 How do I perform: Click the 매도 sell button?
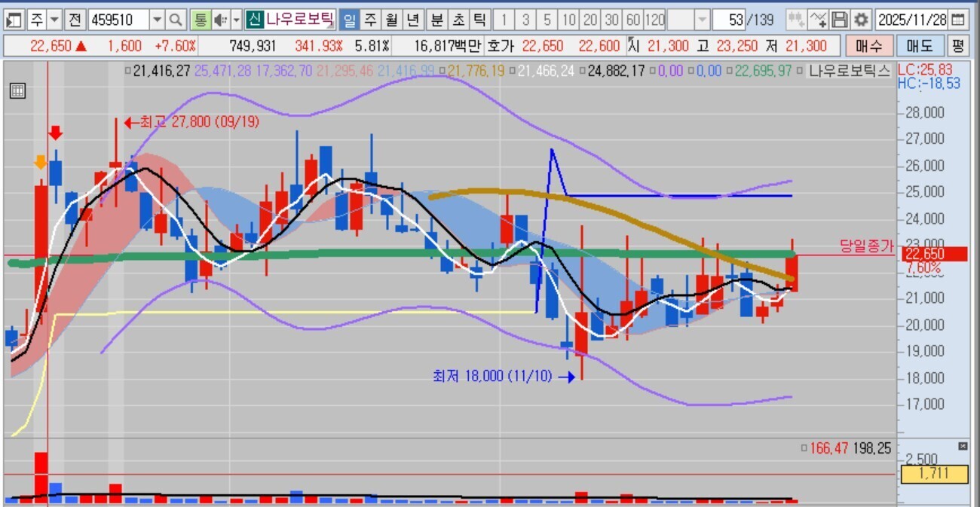tap(920, 46)
